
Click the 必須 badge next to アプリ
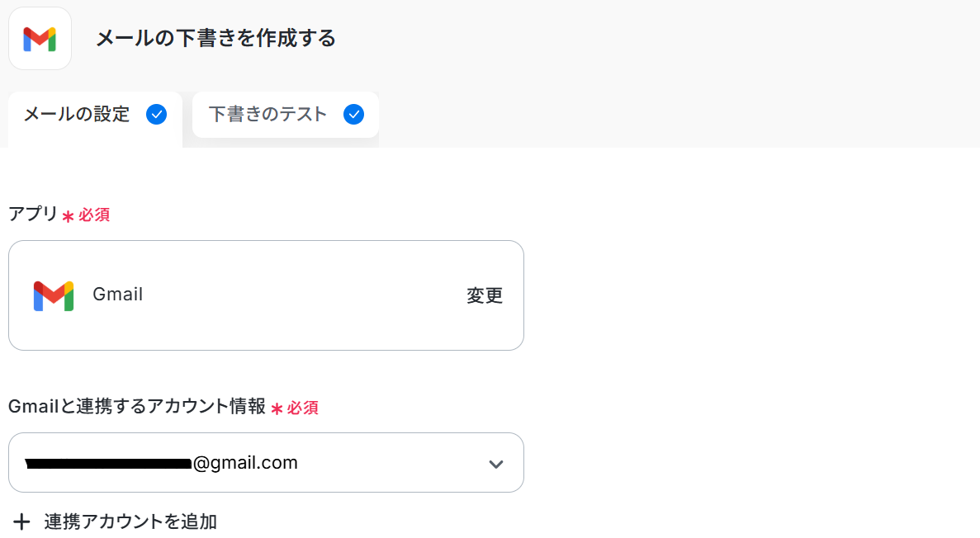[94, 215]
